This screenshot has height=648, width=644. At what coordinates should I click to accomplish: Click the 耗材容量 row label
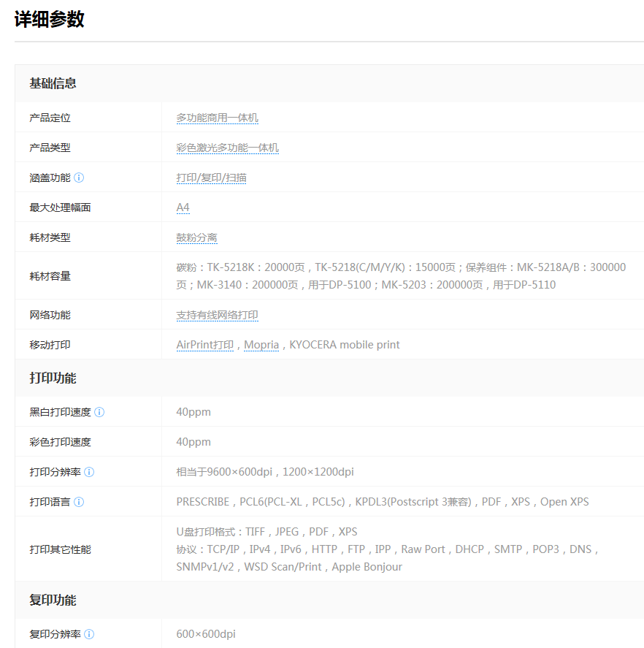[x=50, y=276]
